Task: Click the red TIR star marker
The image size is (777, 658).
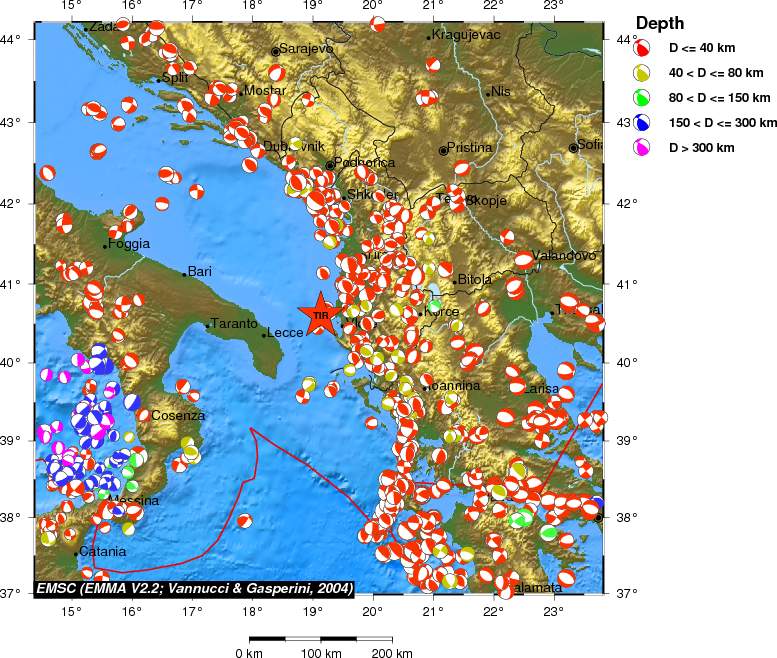Action: coord(320,315)
